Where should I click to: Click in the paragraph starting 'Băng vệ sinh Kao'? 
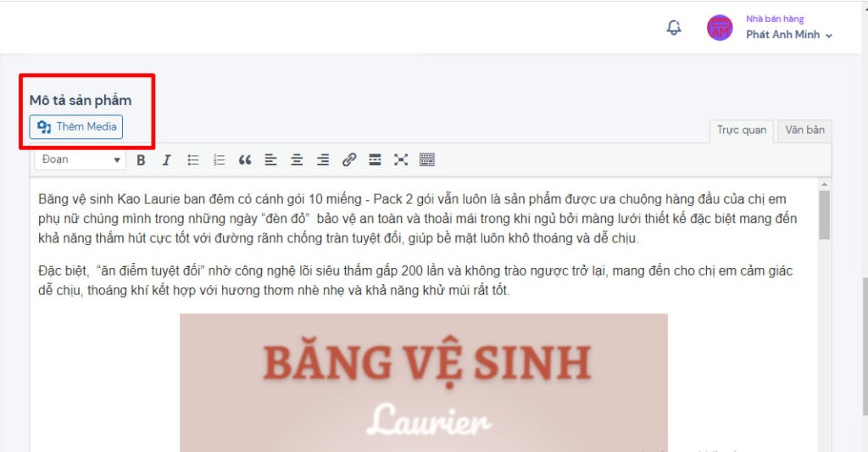click(417, 219)
